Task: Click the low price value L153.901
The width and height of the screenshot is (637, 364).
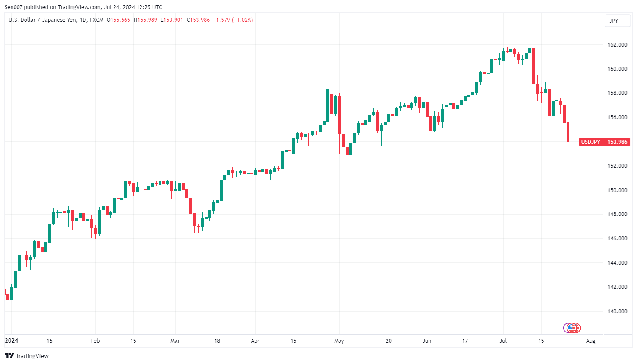Action: pyautogui.click(x=172, y=20)
